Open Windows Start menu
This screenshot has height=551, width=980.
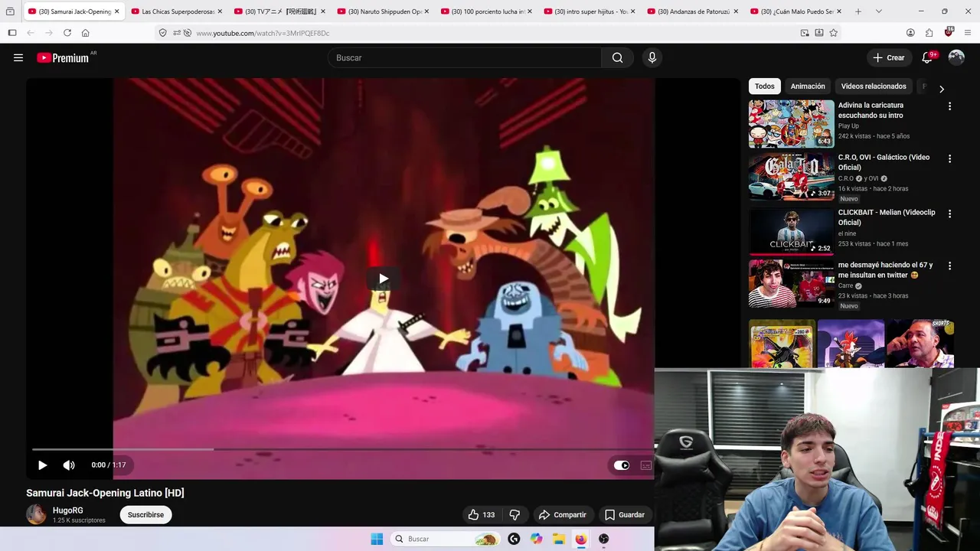tap(377, 539)
